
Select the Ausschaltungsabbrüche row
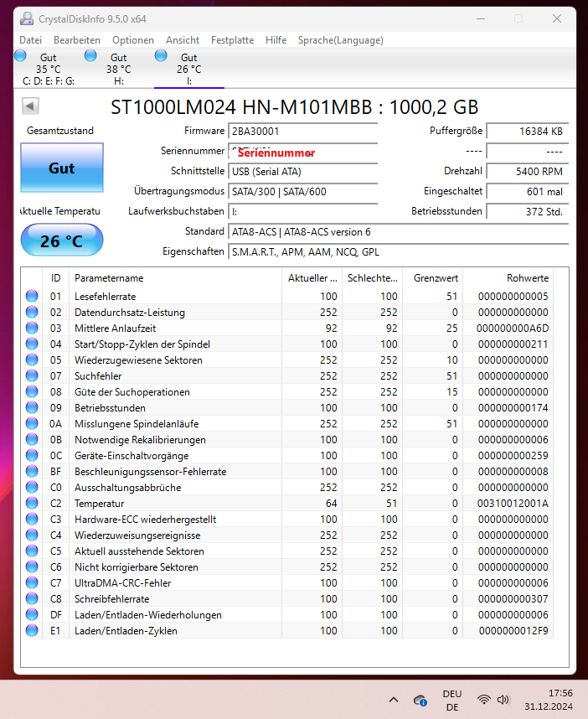[287, 488]
